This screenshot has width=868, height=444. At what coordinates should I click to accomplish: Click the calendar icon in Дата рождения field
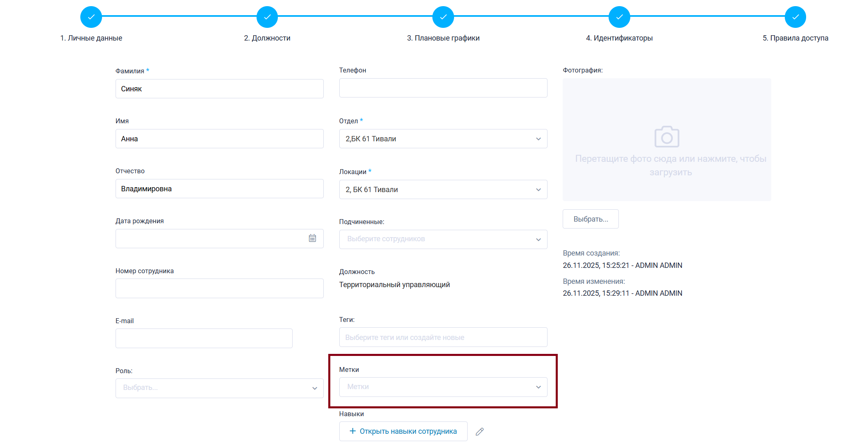point(312,238)
